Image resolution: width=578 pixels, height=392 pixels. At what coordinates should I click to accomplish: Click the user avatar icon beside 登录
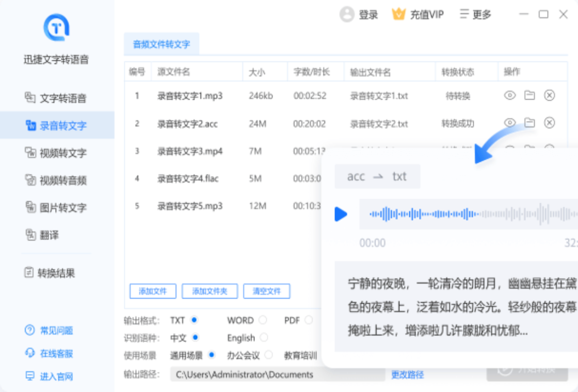tap(347, 14)
